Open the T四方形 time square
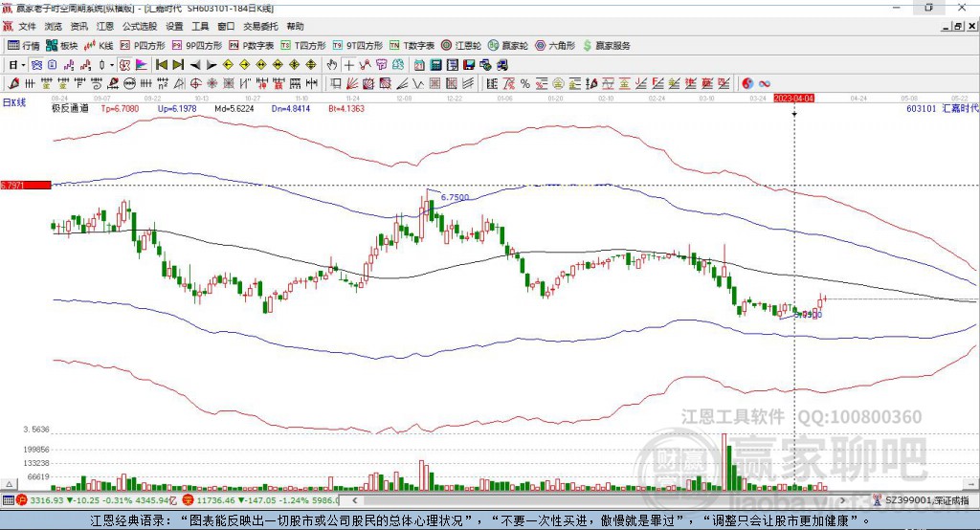 click(303, 46)
